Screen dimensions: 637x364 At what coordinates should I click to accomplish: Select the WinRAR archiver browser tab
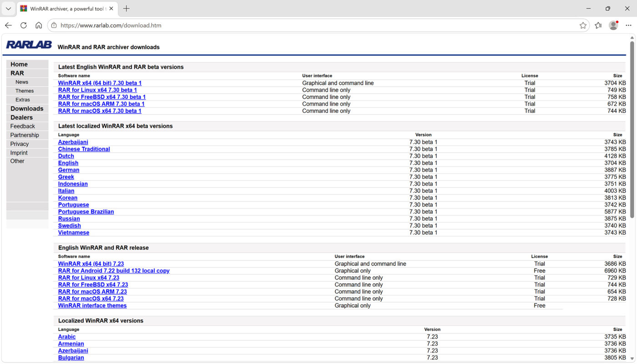tap(67, 9)
